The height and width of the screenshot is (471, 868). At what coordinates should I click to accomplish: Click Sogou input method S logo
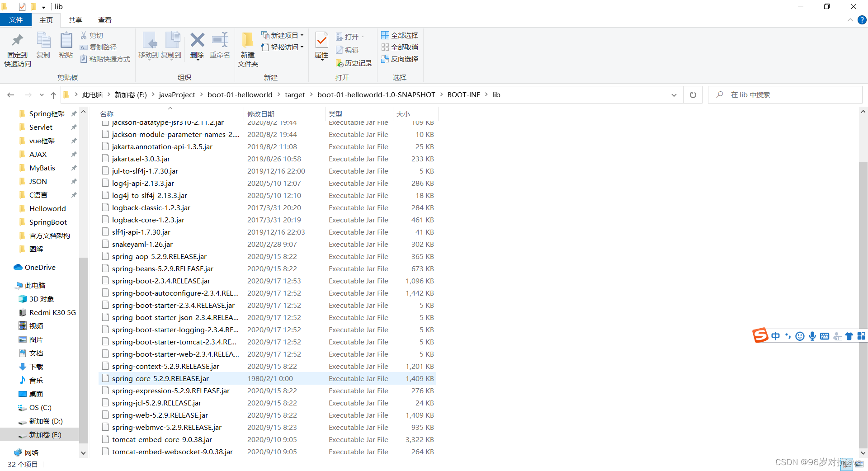(760, 335)
